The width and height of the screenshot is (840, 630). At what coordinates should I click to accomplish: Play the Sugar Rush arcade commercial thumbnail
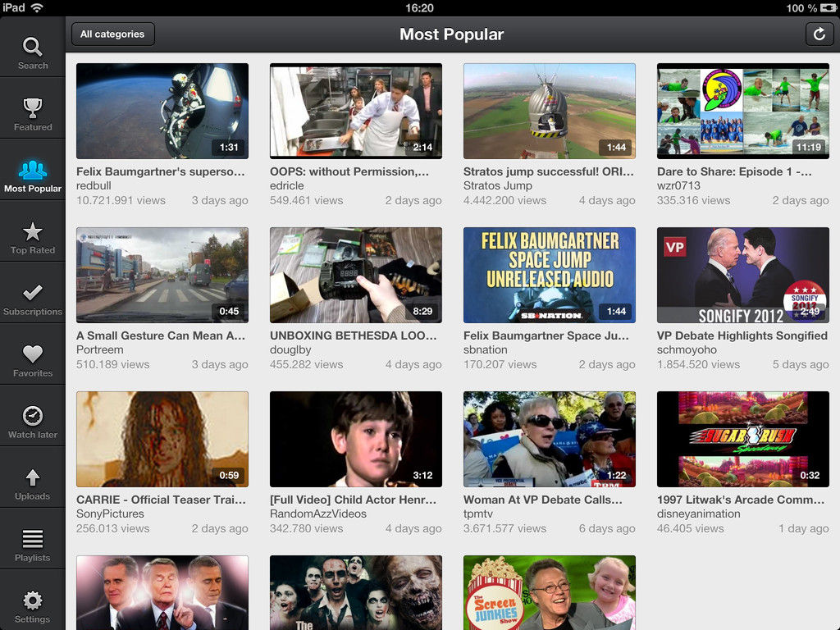click(x=743, y=439)
